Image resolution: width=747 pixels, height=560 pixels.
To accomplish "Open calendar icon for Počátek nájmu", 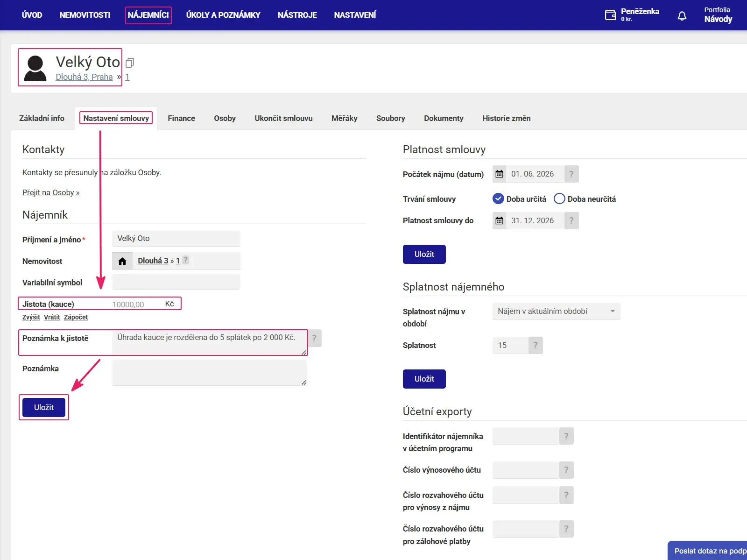I will (499, 174).
